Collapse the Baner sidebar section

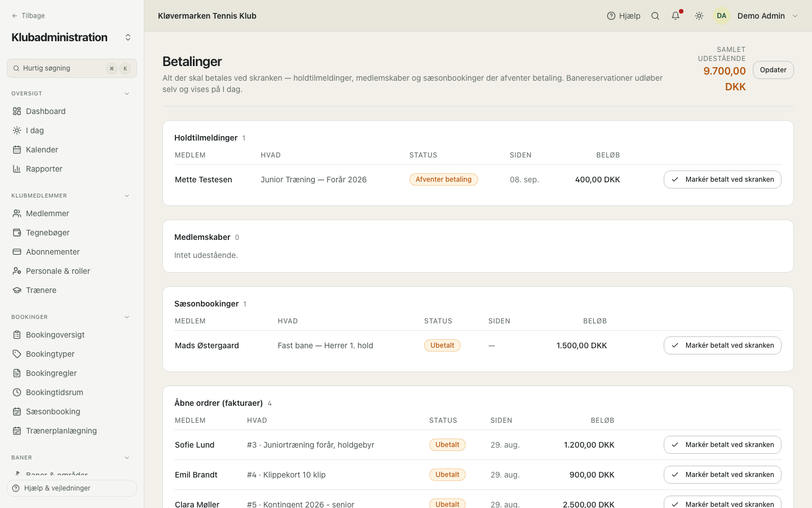[x=127, y=458]
